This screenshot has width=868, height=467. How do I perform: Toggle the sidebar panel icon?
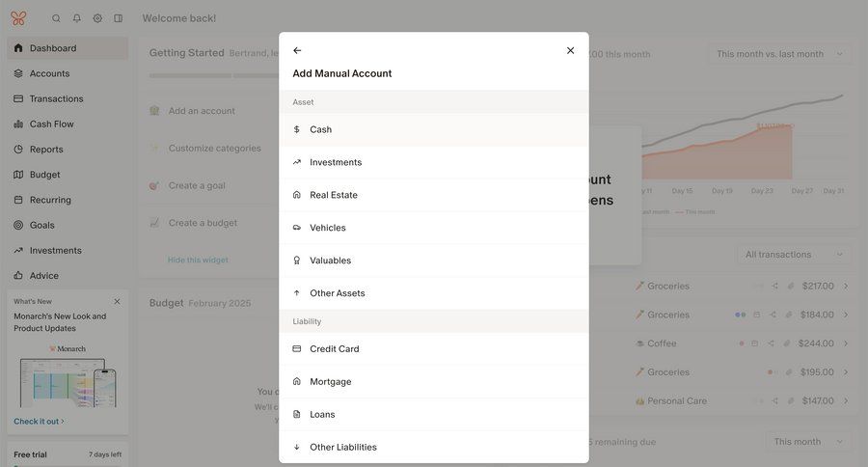(x=119, y=18)
